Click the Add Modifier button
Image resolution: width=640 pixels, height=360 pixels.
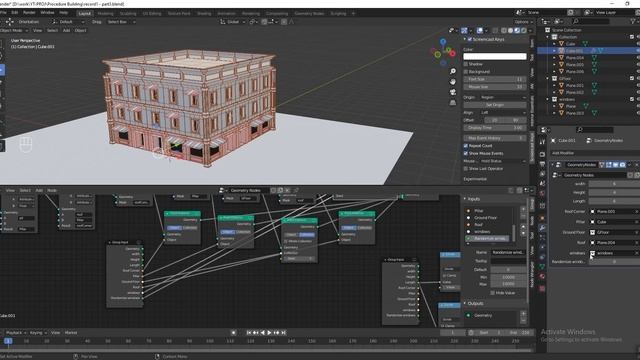click(x=594, y=153)
